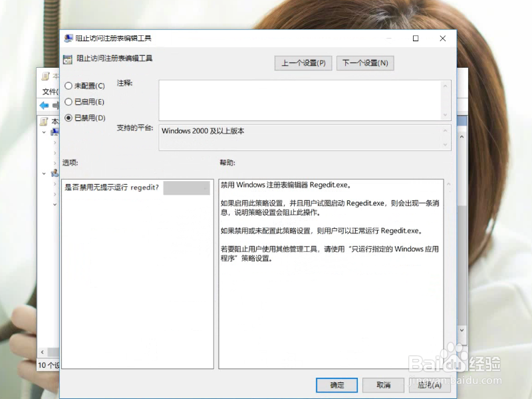Click the 本地计算机策略 scroll document icon
Screen dimensions: 532x399
coord(43,121)
